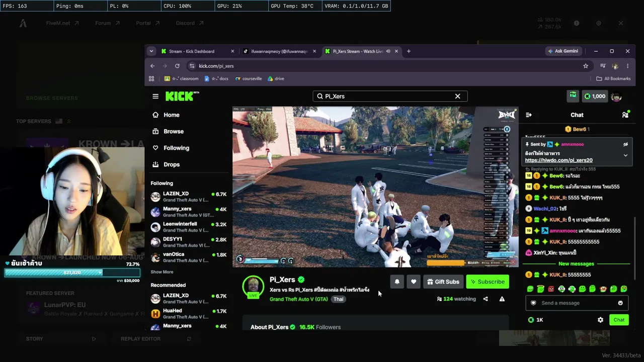The height and width of the screenshot is (362, 644).
Task: Send message with the green Chat button
Action: 619,320
